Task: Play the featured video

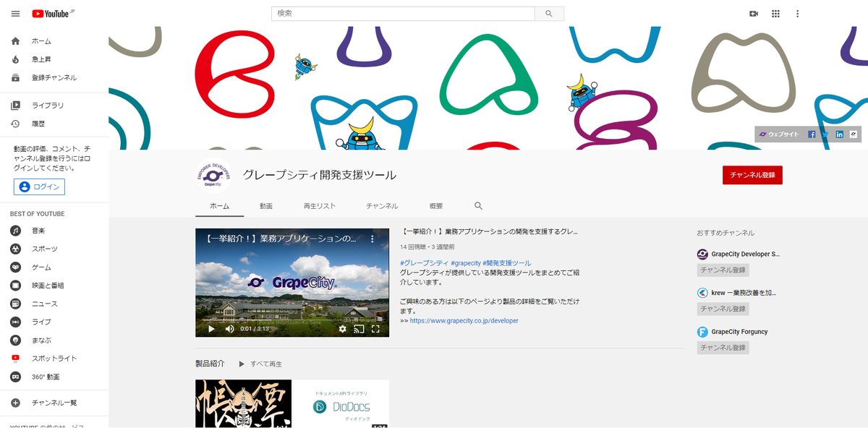Action: point(211,328)
